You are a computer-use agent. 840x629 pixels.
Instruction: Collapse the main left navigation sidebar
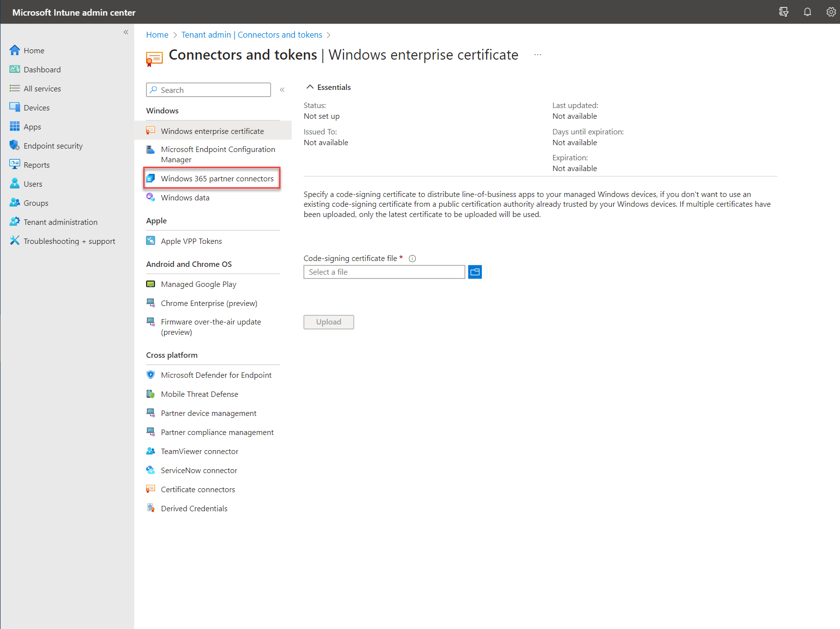126,32
